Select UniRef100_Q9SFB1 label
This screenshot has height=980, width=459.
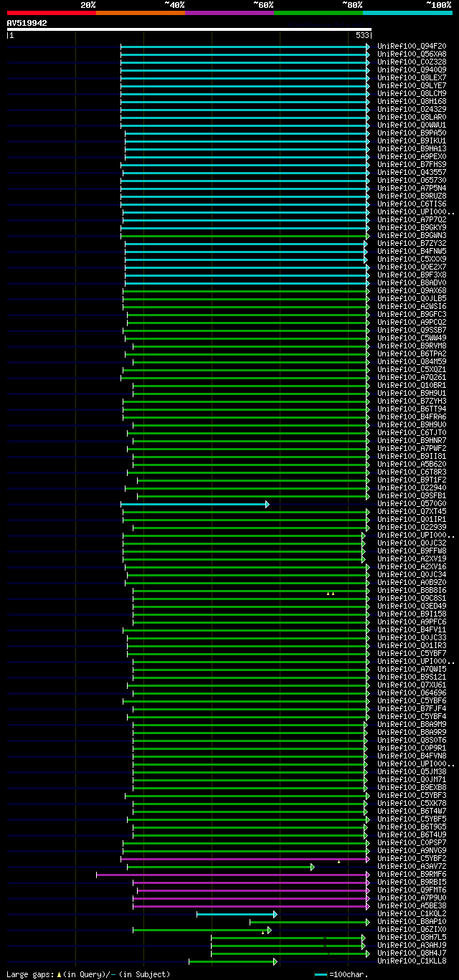(412, 495)
